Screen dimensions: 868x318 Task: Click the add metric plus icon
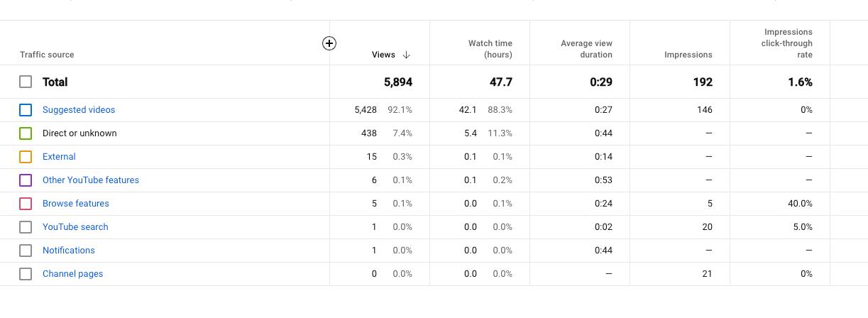pyautogui.click(x=329, y=43)
